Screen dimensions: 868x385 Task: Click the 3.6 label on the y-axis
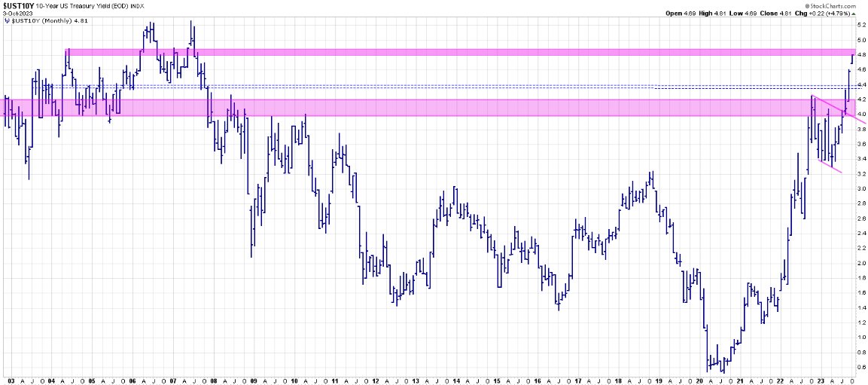pyautogui.click(x=861, y=144)
